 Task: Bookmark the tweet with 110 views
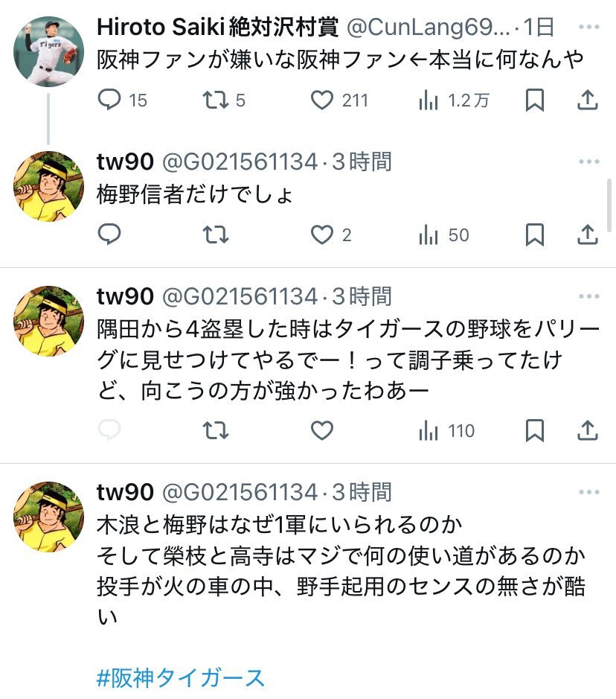tap(534, 430)
